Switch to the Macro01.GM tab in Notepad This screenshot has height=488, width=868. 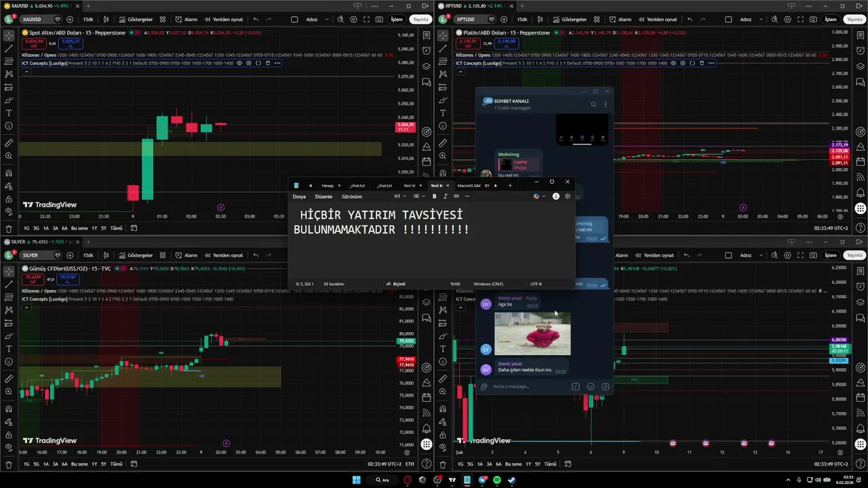(x=469, y=186)
